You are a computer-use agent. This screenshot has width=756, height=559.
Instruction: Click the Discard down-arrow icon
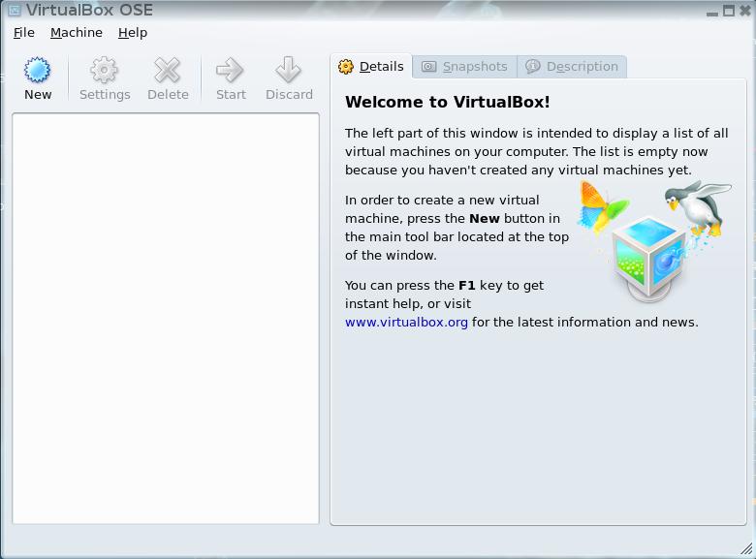288,71
